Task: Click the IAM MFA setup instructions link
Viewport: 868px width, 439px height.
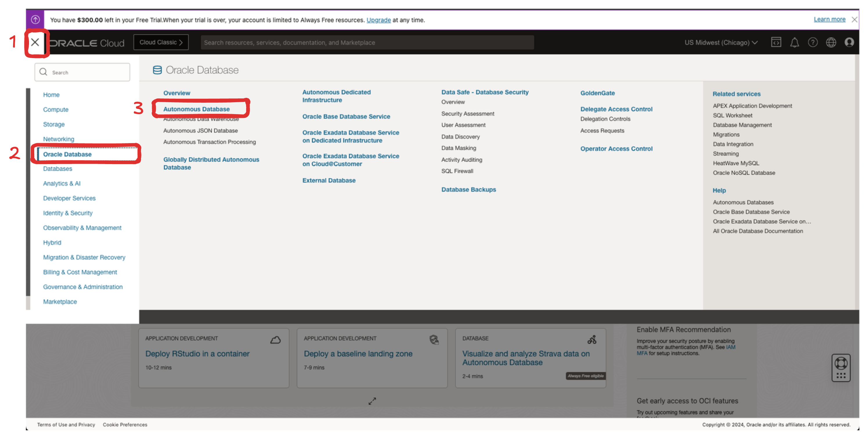Action: point(686,350)
